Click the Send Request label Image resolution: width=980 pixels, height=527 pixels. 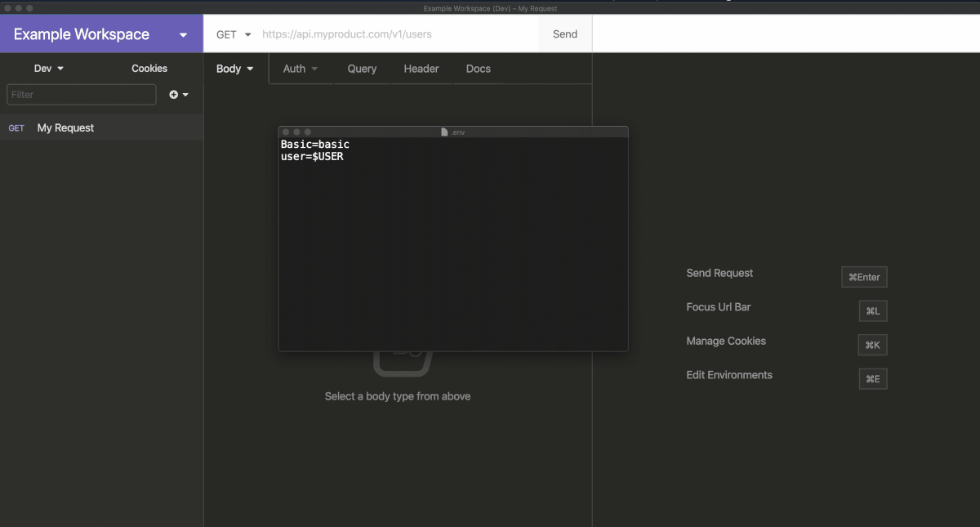719,273
